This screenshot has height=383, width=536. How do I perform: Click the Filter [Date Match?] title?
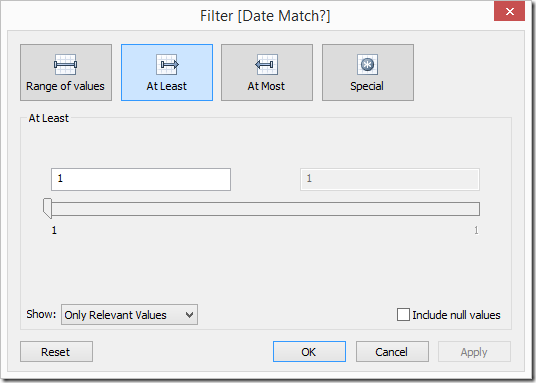point(265,16)
